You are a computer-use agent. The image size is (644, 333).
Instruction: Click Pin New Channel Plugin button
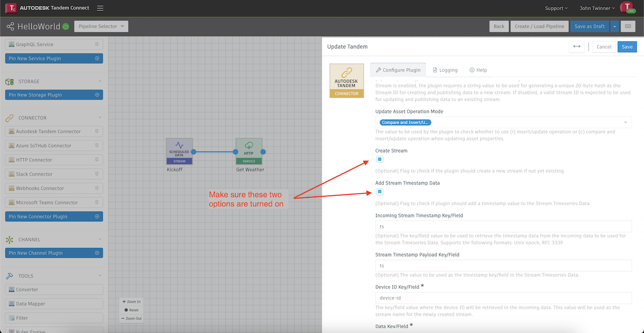coord(54,253)
